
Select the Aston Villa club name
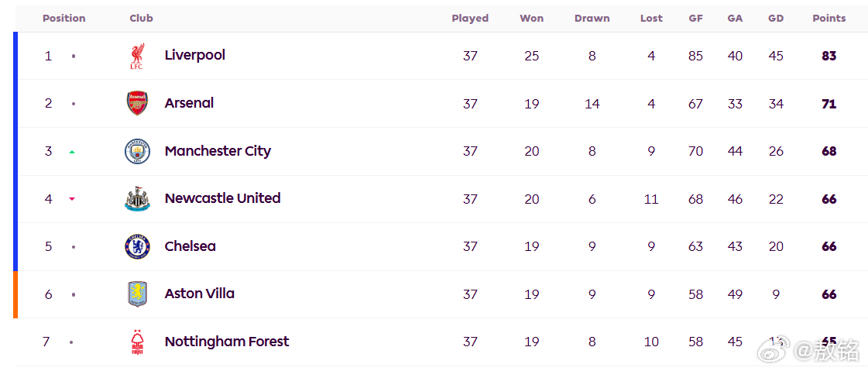(x=199, y=294)
